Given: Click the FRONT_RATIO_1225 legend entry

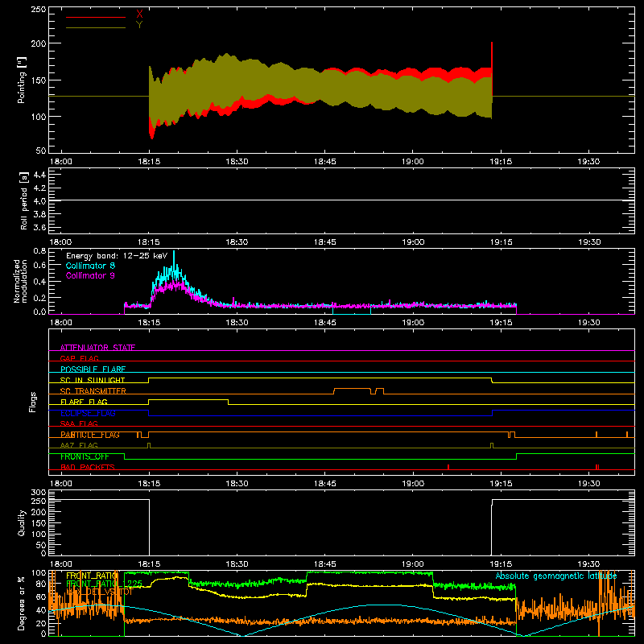Looking at the screenshot, I should click(104, 584).
